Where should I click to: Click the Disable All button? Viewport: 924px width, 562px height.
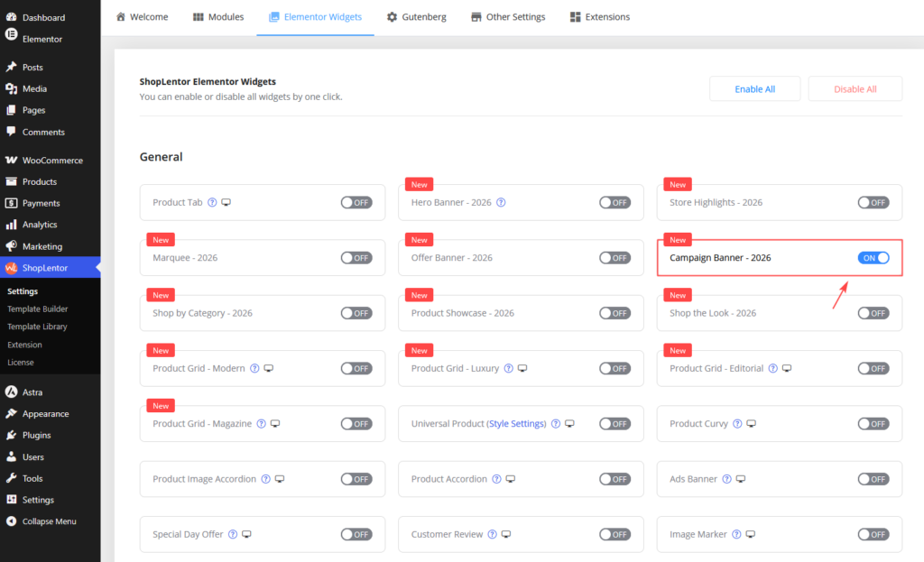(855, 89)
